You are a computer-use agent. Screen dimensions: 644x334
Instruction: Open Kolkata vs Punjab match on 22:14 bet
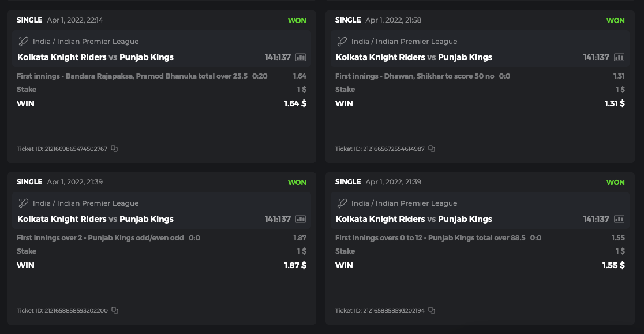click(x=95, y=57)
